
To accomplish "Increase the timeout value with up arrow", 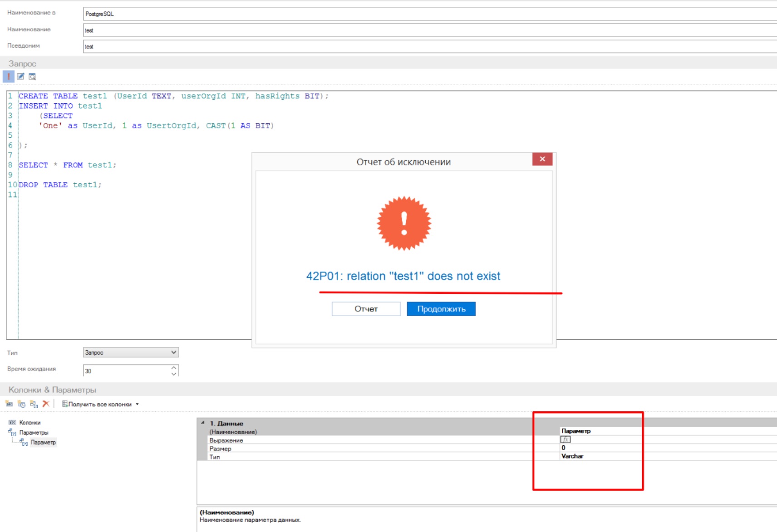I will coord(174,368).
